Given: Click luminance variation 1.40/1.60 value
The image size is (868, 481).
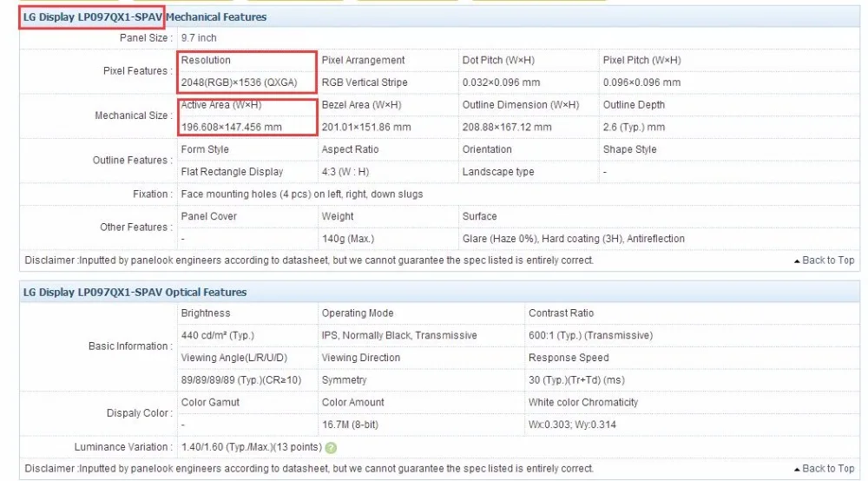Looking at the screenshot, I should point(252,447).
